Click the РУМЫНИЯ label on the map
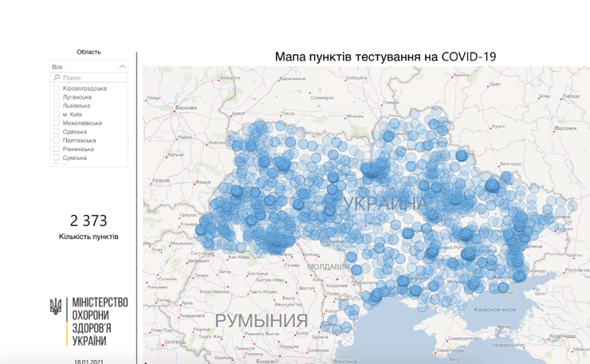 pos(261,321)
